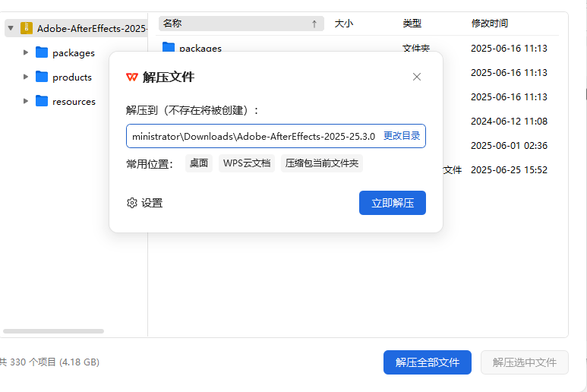Viewport: 587px width, 392px height.
Task: Collapse the Adobe-AfterEffects archive tree node
Action: point(10,29)
